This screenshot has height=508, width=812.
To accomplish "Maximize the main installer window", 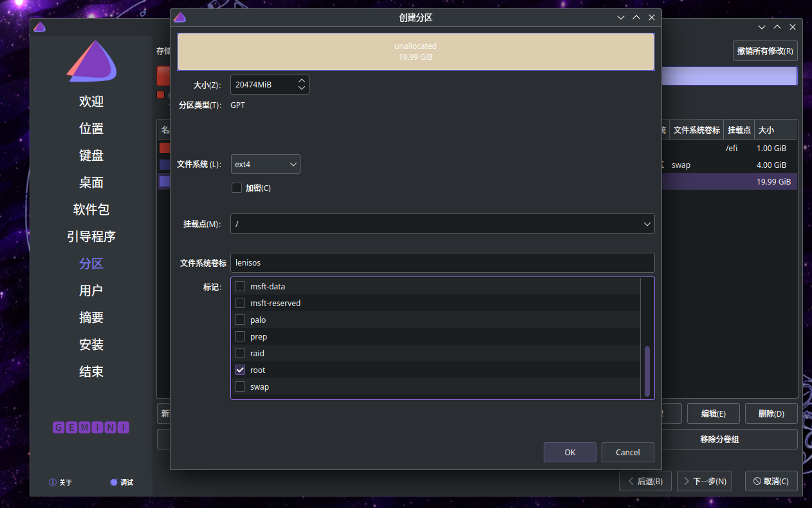I will 777,27.
